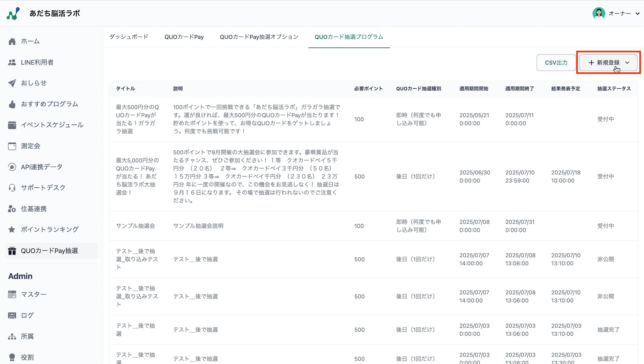Screen dimensions: 644x364
Task: Open おすすめプログラム thumbs-up icon
Action: [12, 104]
